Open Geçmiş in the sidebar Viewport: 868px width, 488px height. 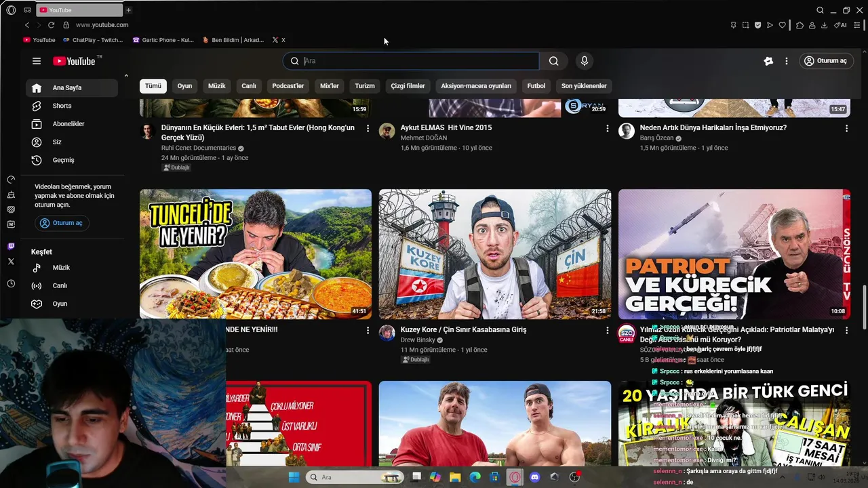click(x=72, y=160)
